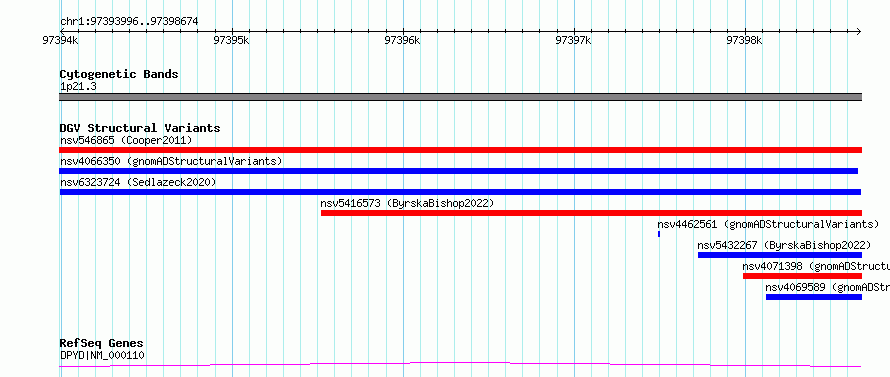The width and height of the screenshot is (890, 377).
Task: Click the gray 1p21.3 cytogenetic band bar
Action: pyautogui.click(x=460, y=97)
